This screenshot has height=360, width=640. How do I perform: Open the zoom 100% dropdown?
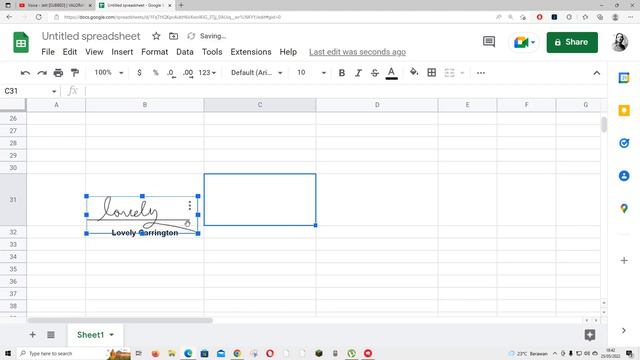(109, 73)
